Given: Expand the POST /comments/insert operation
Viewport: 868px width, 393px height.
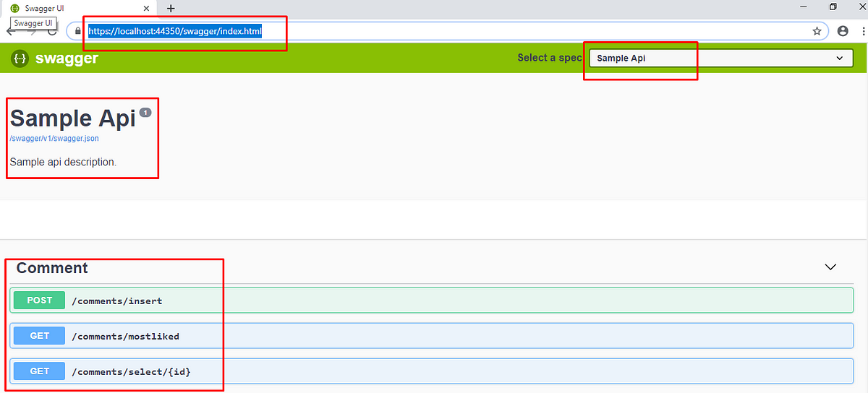Looking at the screenshot, I should [432, 301].
